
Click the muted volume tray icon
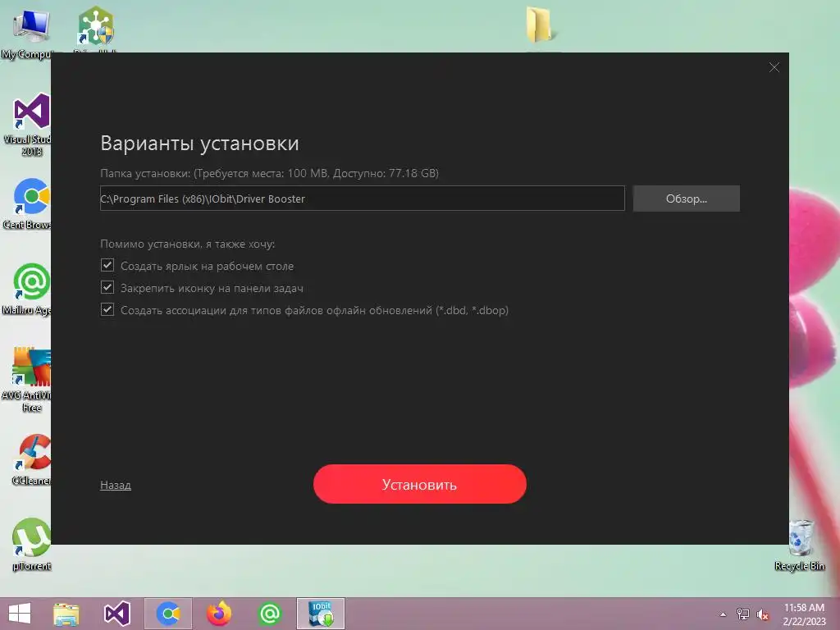tap(763, 614)
